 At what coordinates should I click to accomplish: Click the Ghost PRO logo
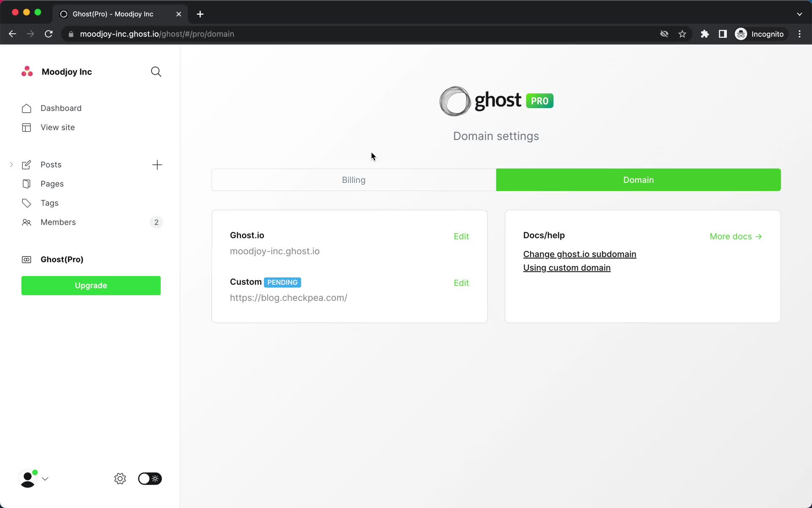point(496,101)
